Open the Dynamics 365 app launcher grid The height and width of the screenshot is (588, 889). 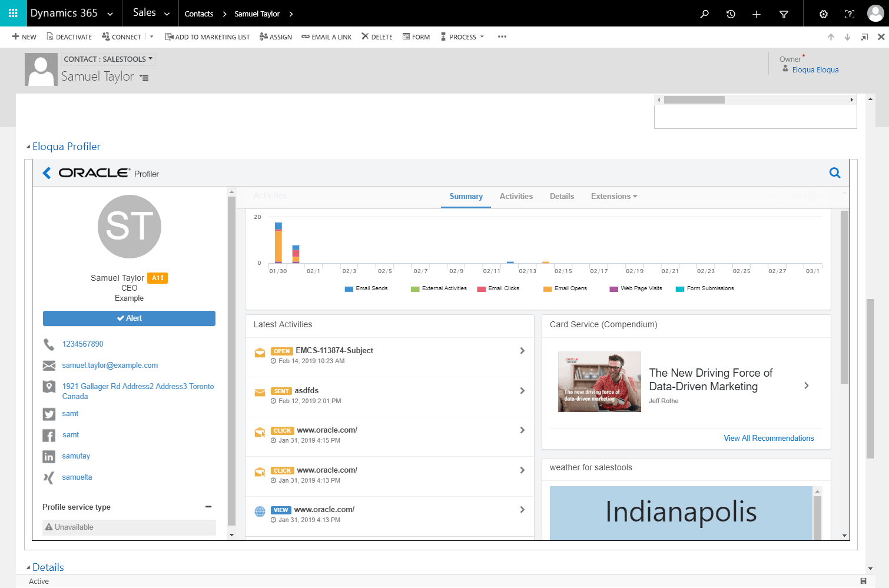click(13, 13)
